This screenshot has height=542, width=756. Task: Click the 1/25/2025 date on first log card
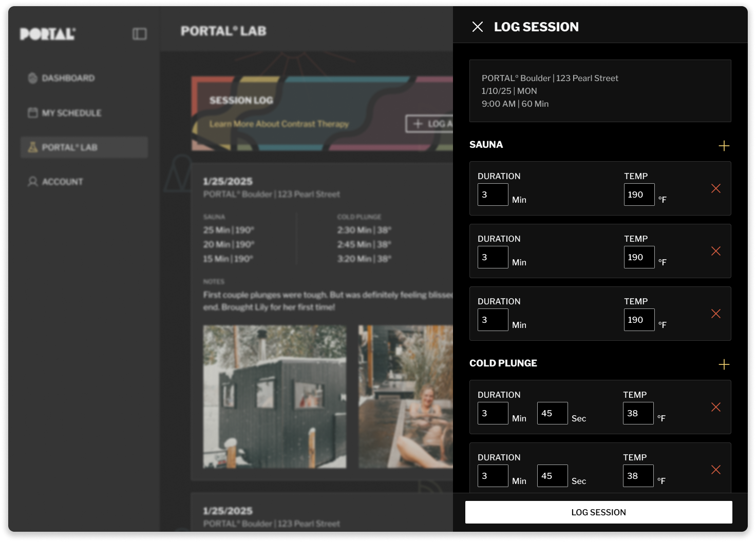click(x=228, y=181)
